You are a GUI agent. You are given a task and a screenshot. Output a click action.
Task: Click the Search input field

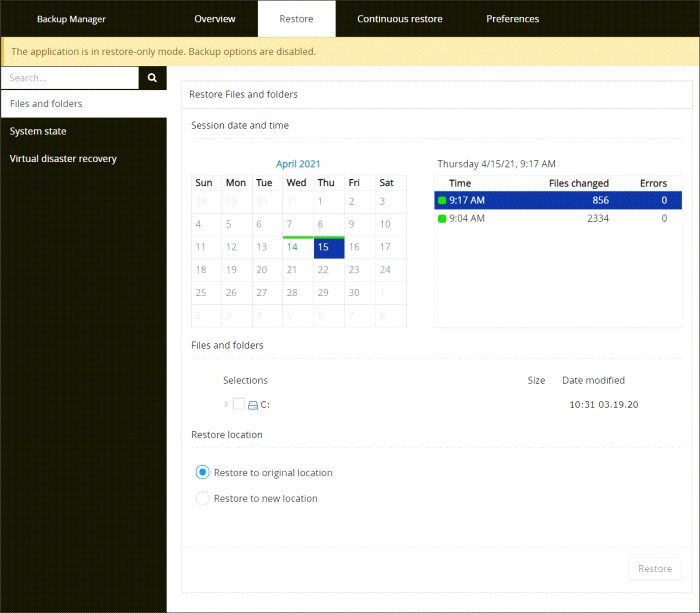[69, 77]
